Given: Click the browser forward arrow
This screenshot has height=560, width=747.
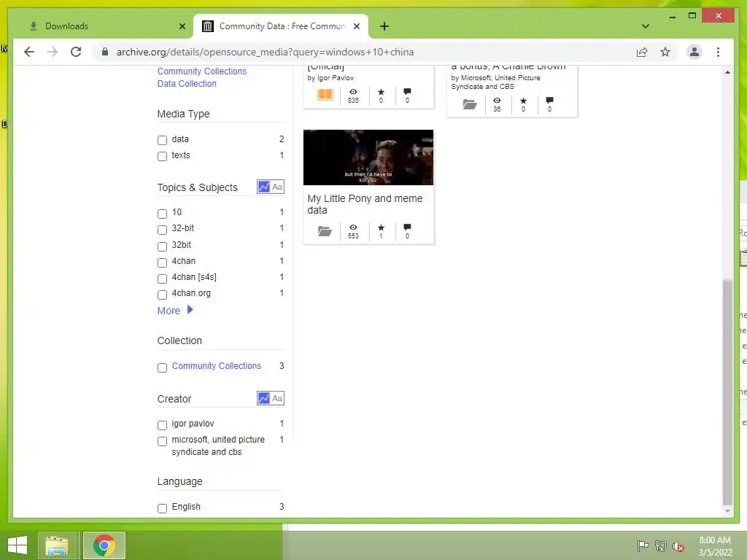Looking at the screenshot, I should tap(53, 52).
